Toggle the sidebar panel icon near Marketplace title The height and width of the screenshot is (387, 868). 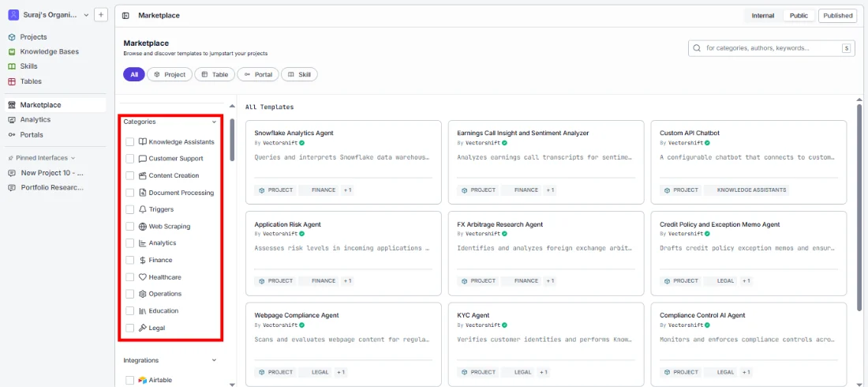[x=126, y=16]
